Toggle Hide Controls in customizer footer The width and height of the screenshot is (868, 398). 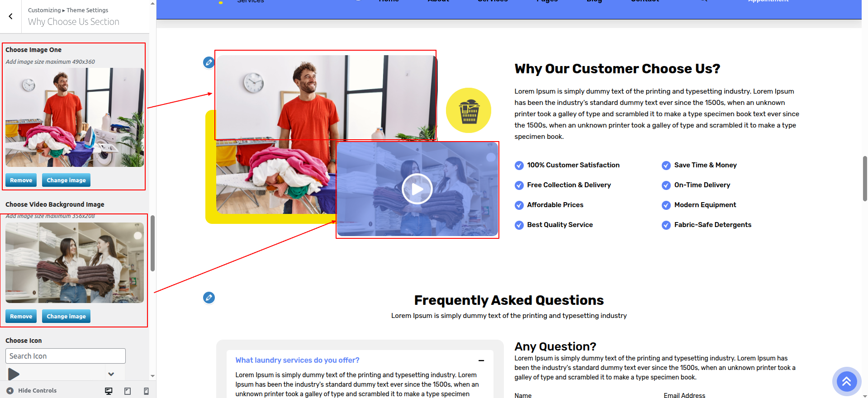click(x=31, y=391)
